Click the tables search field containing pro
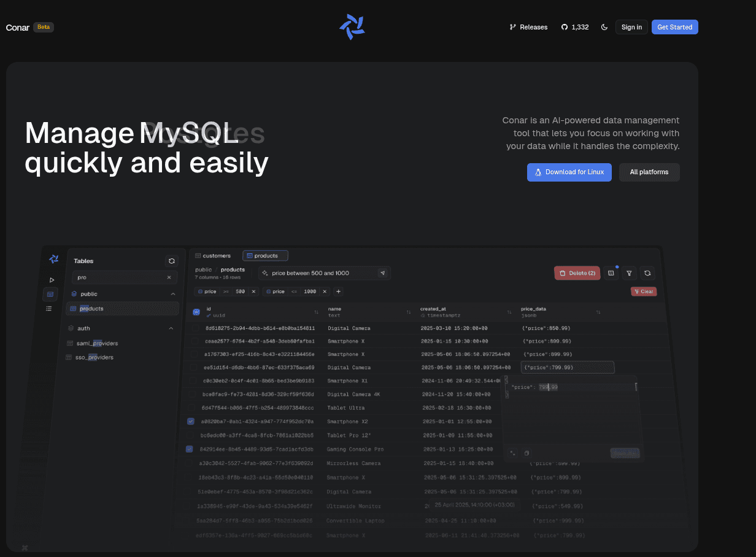Viewport: 756px width, 557px height. 121,277
